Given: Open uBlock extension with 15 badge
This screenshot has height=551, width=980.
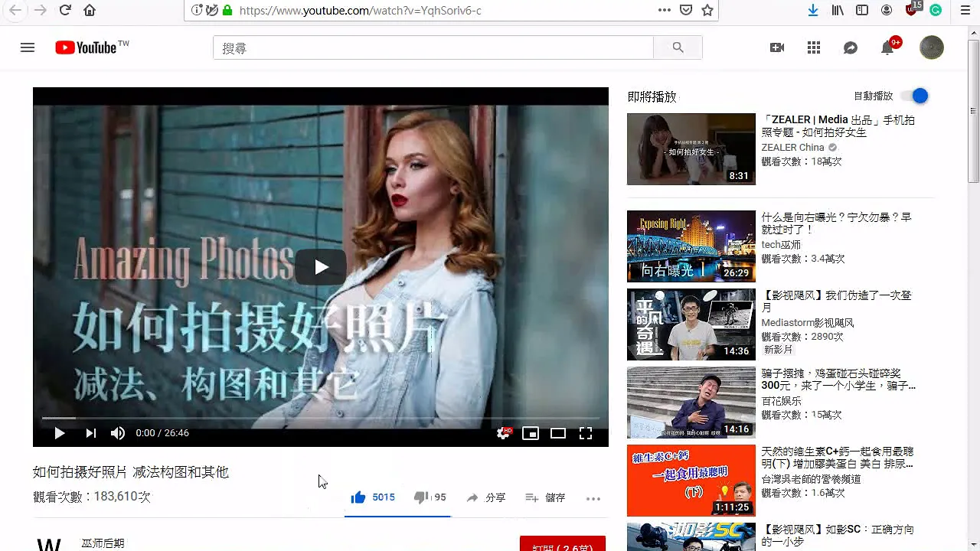Looking at the screenshot, I should (x=912, y=9).
